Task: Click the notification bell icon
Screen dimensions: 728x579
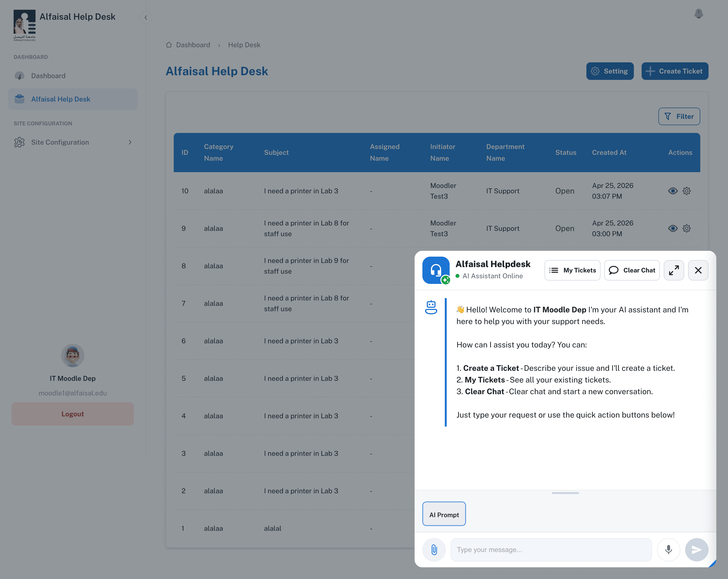Action: [699, 14]
